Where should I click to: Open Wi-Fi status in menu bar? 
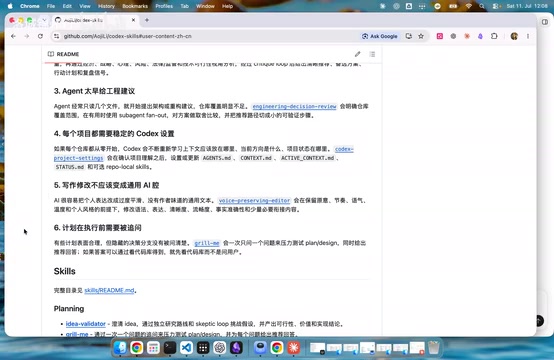[x=468, y=6]
